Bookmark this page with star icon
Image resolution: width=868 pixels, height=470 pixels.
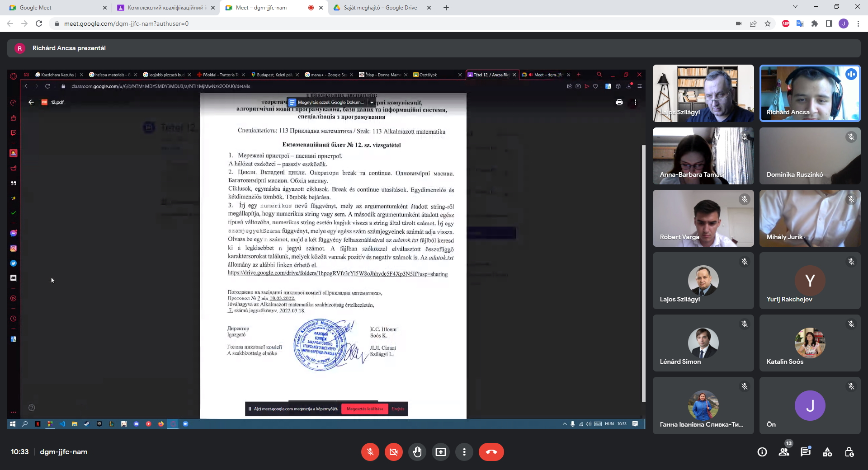[x=768, y=23]
